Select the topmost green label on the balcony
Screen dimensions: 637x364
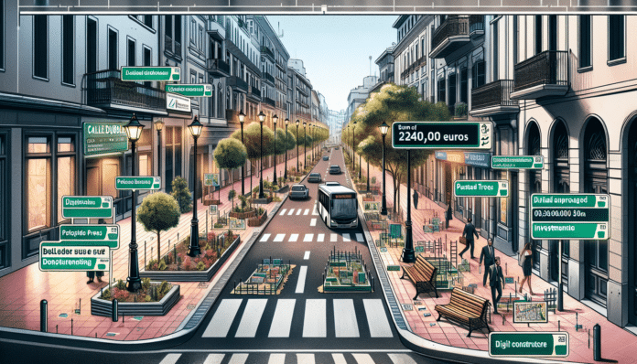pyautogui.click(x=150, y=74)
